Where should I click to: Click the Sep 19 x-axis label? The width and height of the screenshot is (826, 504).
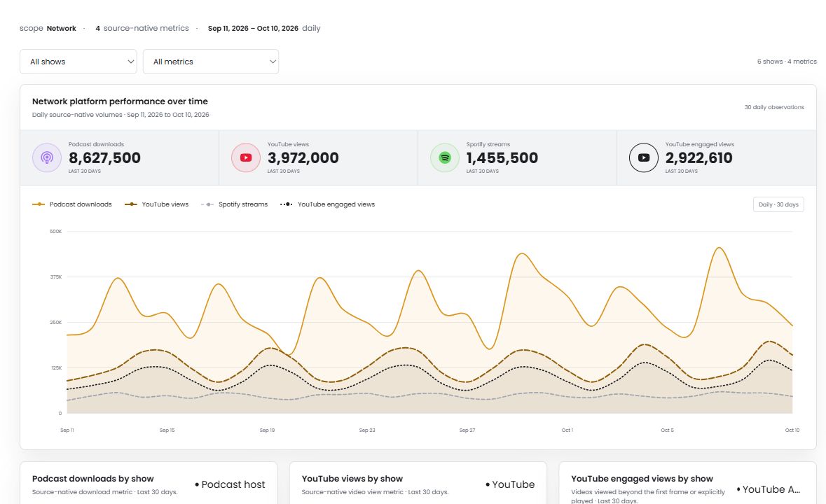pyautogui.click(x=267, y=430)
